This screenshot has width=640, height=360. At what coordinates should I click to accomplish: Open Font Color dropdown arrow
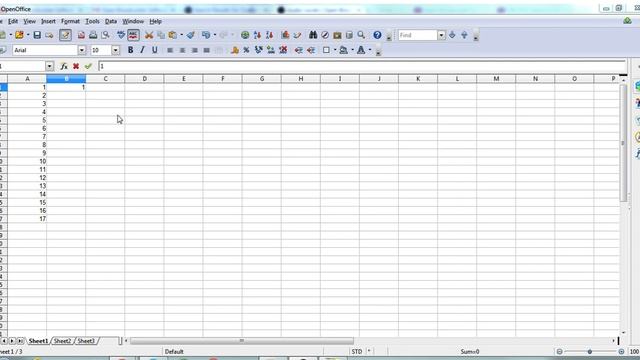[370, 50]
